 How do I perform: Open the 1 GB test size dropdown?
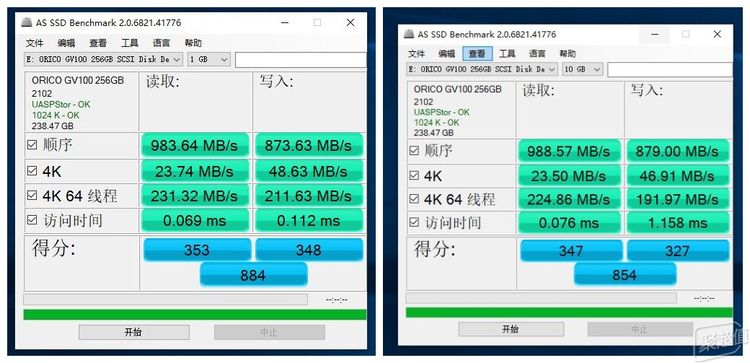209,59
